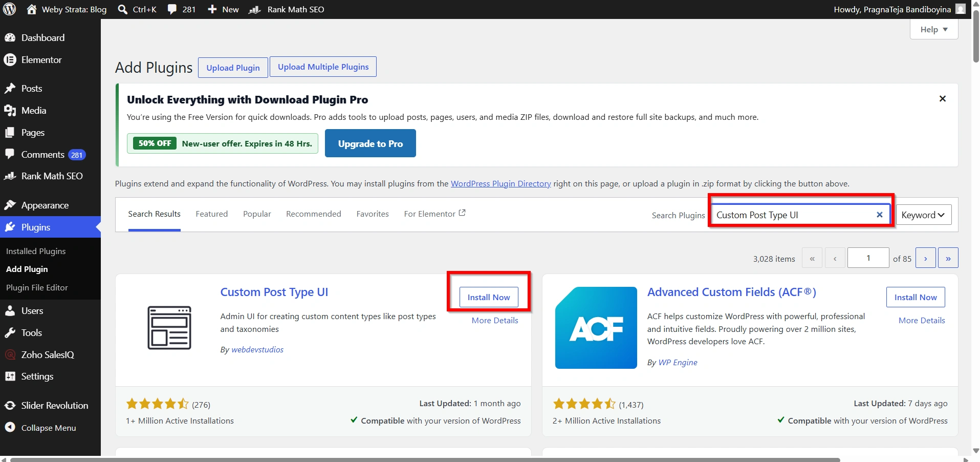Open Elementor in sidebar
The width and height of the screenshot is (980, 462).
[x=50, y=60]
